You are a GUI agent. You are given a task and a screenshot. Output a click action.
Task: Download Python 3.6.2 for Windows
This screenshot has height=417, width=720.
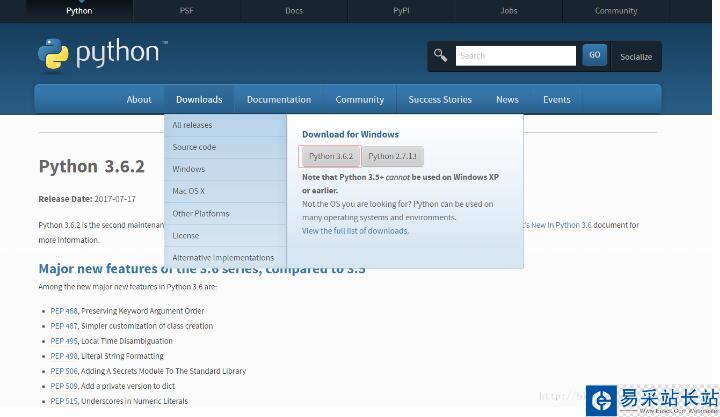click(331, 156)
